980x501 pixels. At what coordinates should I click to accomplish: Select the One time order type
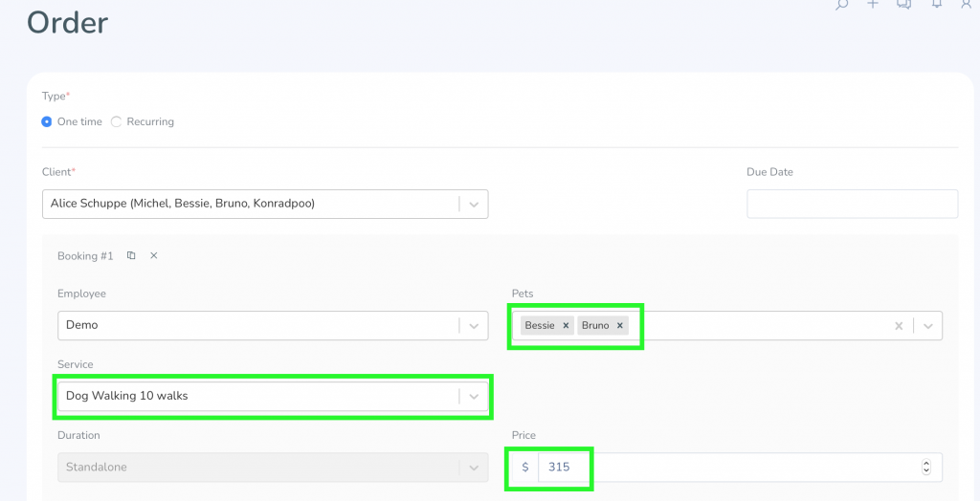point(47,121)
